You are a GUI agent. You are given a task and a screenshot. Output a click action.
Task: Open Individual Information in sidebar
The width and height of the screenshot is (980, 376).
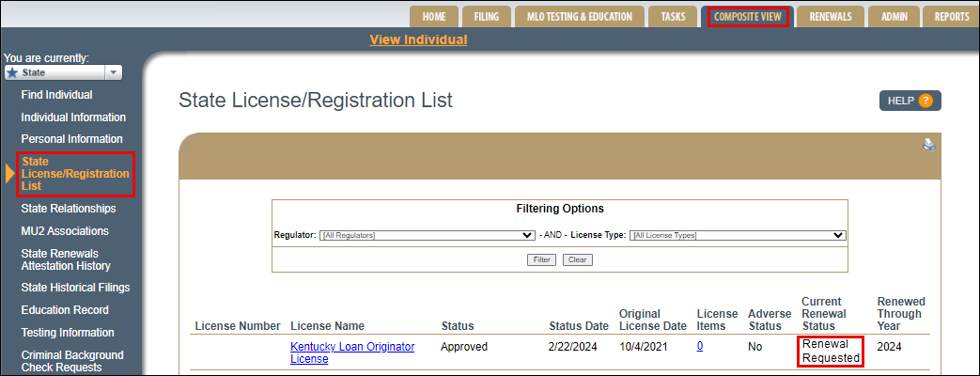pyautogui.click(x=73, y=117)
